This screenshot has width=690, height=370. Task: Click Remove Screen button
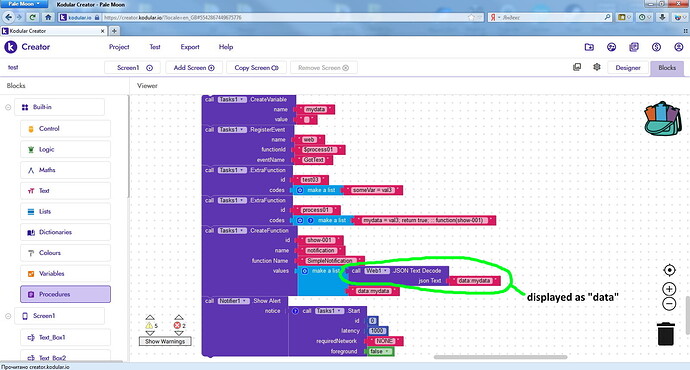(323, 68)
